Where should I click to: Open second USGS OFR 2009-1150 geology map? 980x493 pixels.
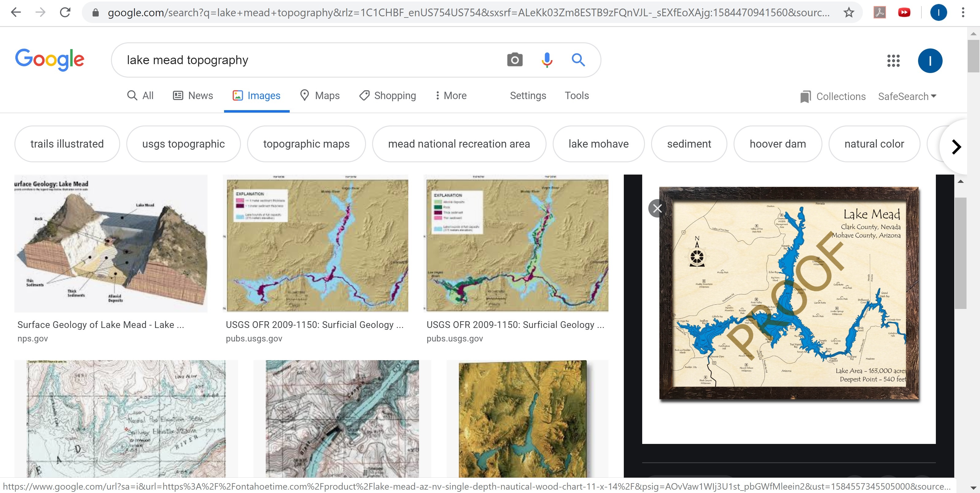coord(516,244)
